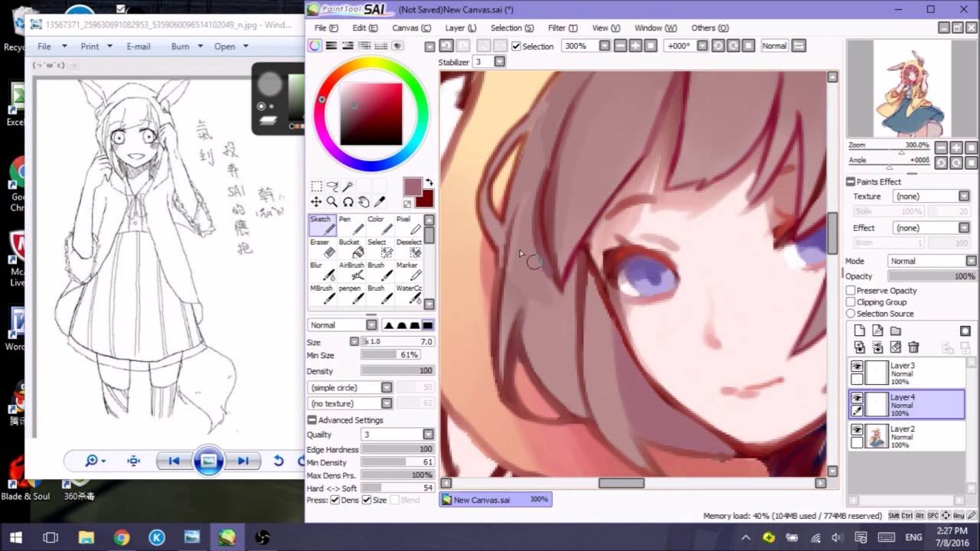Click E-mail in photo viewer window
The width and height of the screenshot is (980, 551).
click(138, 47)
